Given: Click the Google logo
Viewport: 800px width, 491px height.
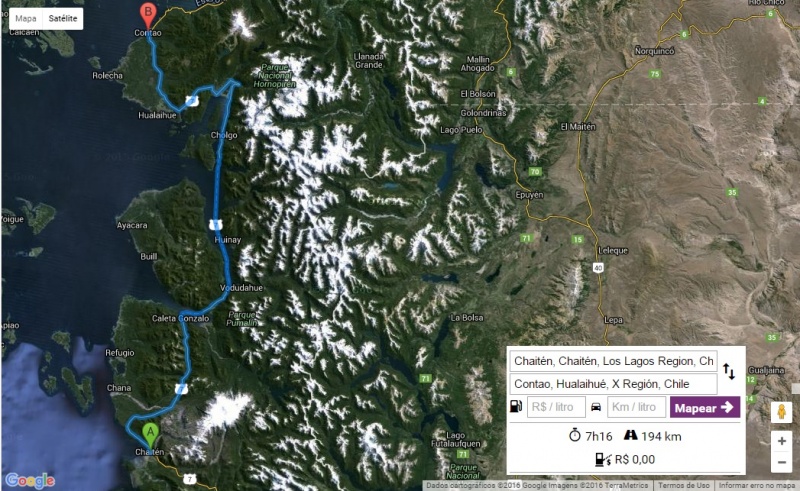Looking at the screenshot, I should (x=30, y=480).
